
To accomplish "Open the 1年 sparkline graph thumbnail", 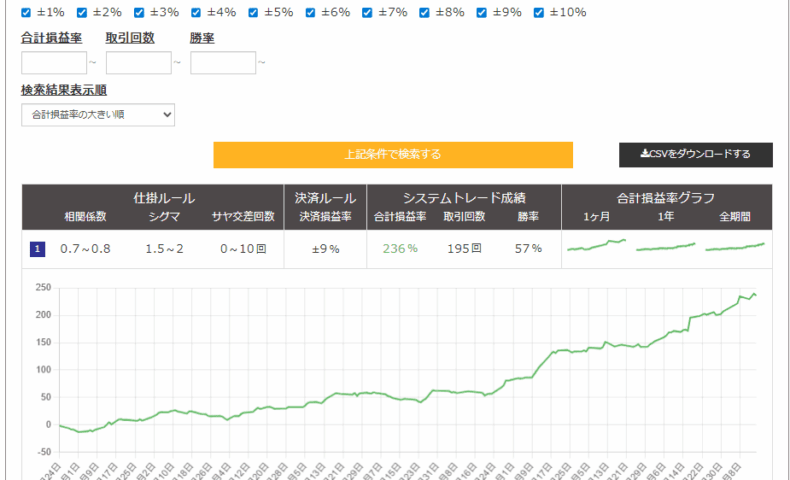I will 666,247.
